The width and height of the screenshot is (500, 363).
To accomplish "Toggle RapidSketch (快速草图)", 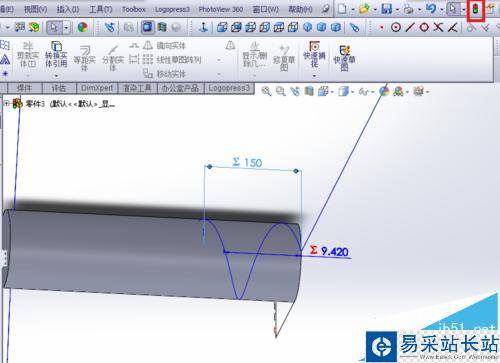I will click(x=344, y=58).
